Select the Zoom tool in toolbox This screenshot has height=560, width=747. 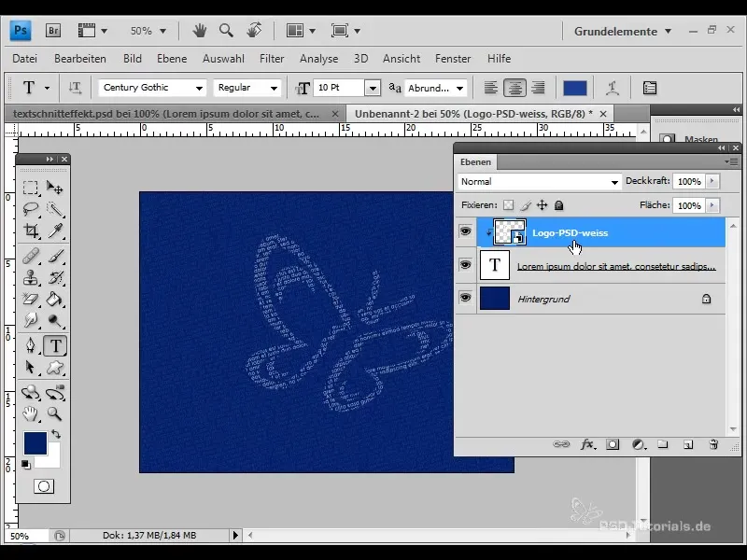(55, 414)
